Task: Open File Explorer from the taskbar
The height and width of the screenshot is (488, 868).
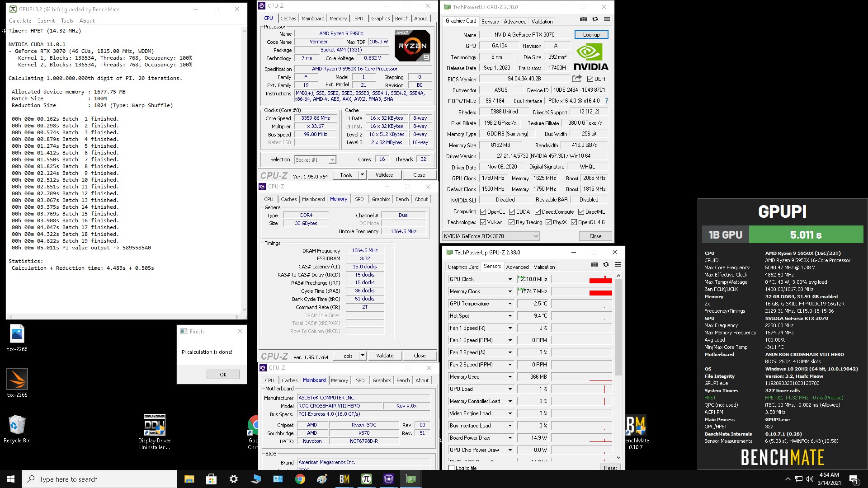Action: point(189,479)
